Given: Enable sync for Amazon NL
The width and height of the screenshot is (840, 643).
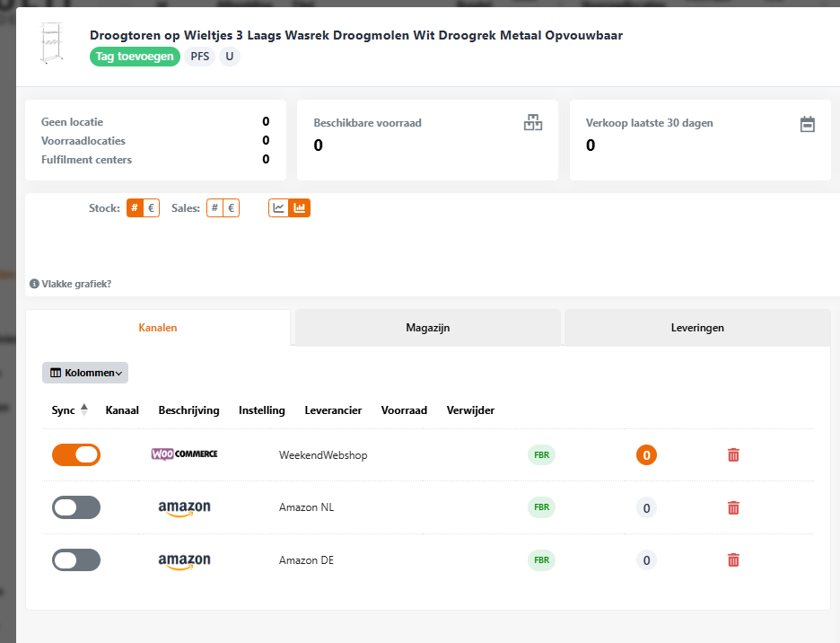Looking at the screenshot, I should pyautogui.click(x=76, y=508).
